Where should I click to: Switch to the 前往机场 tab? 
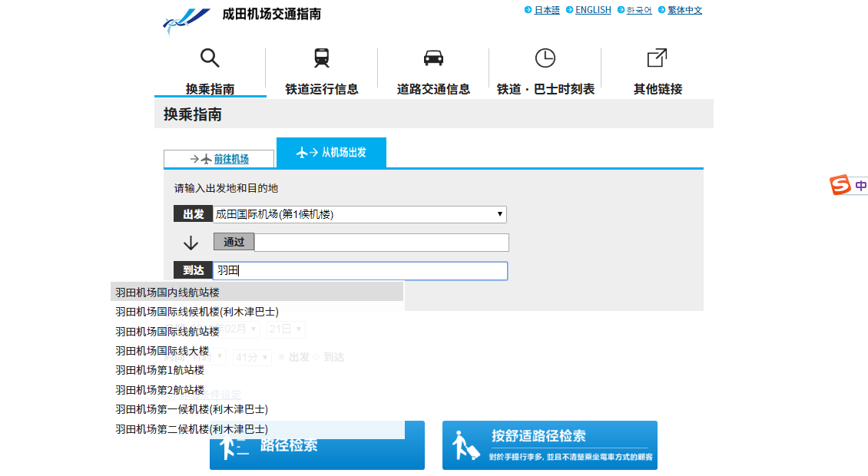225,158
